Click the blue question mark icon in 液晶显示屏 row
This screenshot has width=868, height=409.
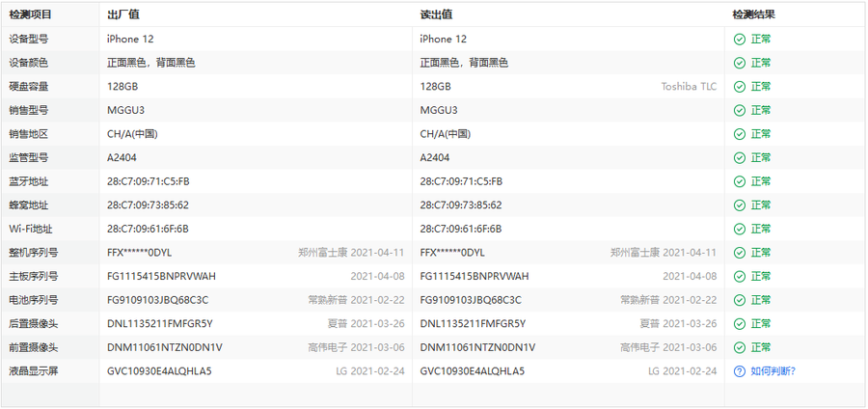739,371
